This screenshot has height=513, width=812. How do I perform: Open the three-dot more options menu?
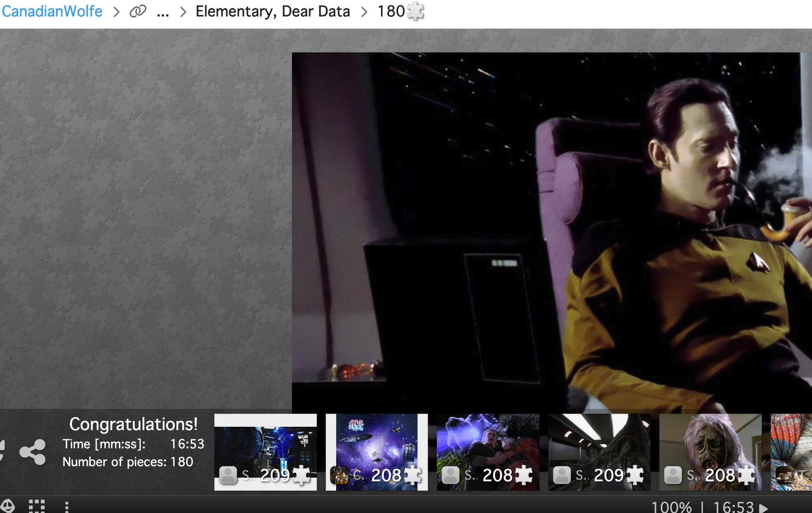click(x=66, y=507)
